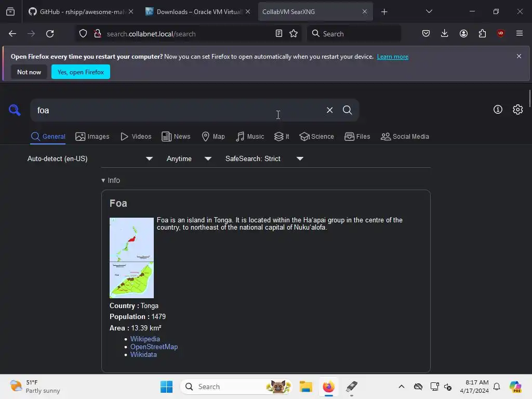Screen dimensions: 532x399
Task: Switch to the Files category
Action: [357, 137]
